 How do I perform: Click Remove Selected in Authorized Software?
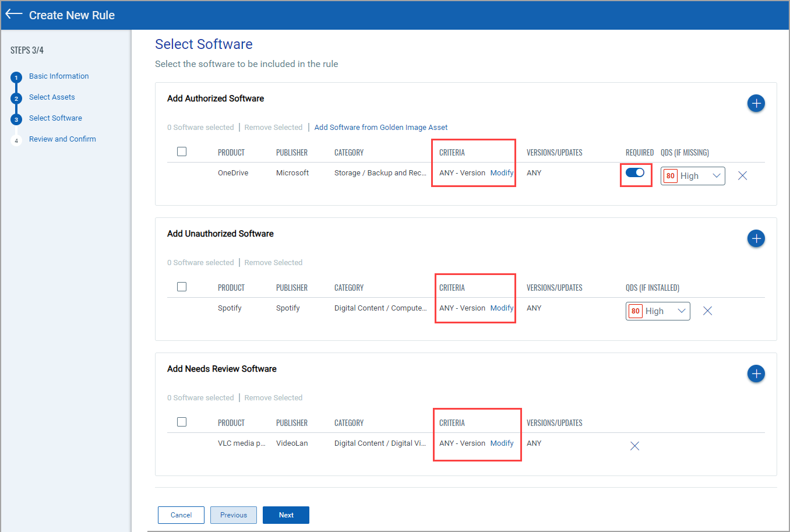point(273,127)
